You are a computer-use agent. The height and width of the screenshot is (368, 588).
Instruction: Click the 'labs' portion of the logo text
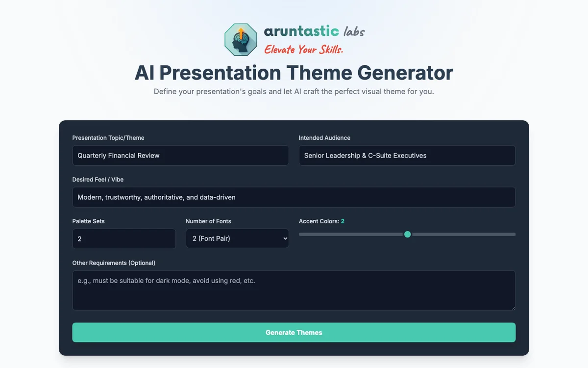(x=354, y=31)
